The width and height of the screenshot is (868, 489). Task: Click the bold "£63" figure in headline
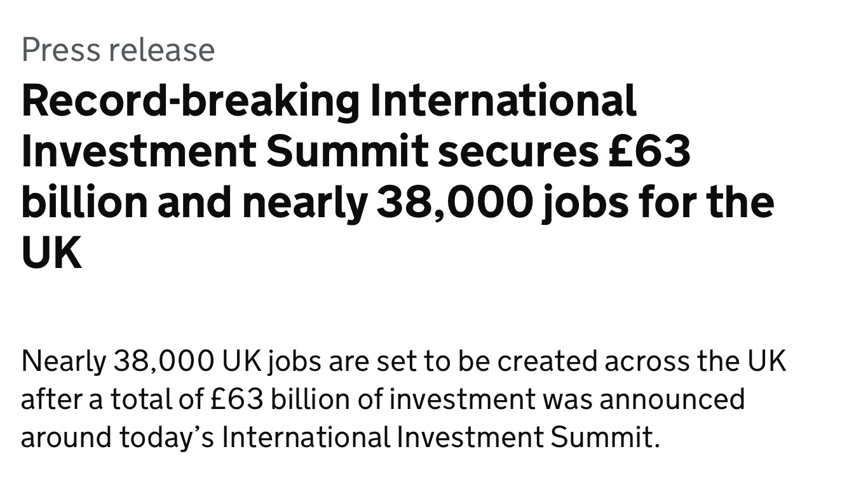(x=649, y=151)
